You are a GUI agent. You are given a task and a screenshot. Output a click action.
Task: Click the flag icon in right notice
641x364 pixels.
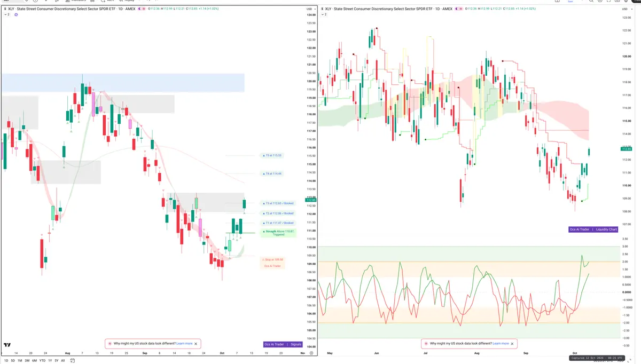pyautogui.click(x=426, y=344)
